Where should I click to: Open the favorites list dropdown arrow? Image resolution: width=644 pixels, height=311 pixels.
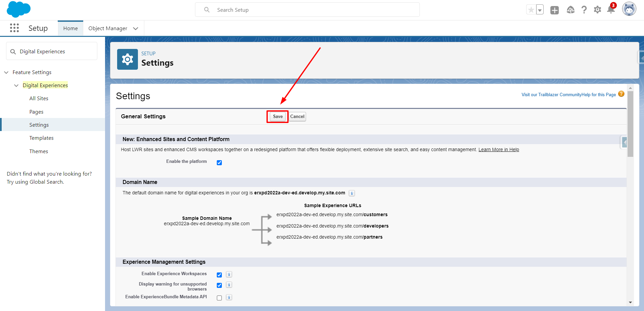[540, 10]
